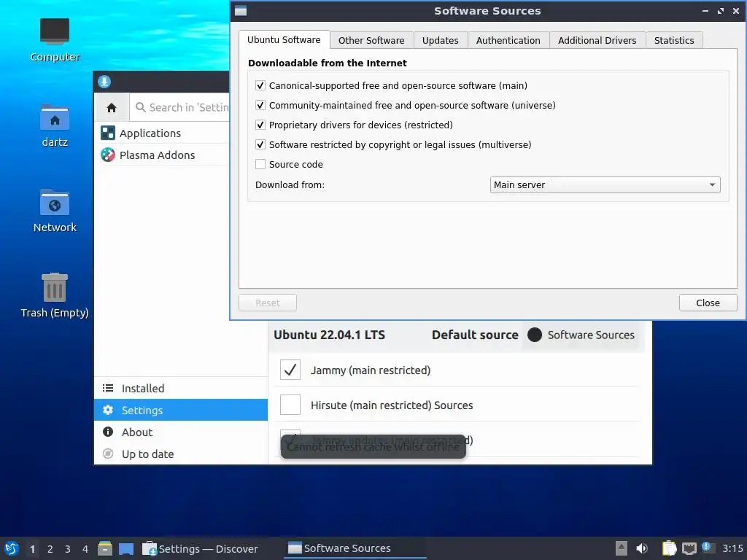Click the Up to date status icon
Screen dimensions: 747x560
click(108, 454)
